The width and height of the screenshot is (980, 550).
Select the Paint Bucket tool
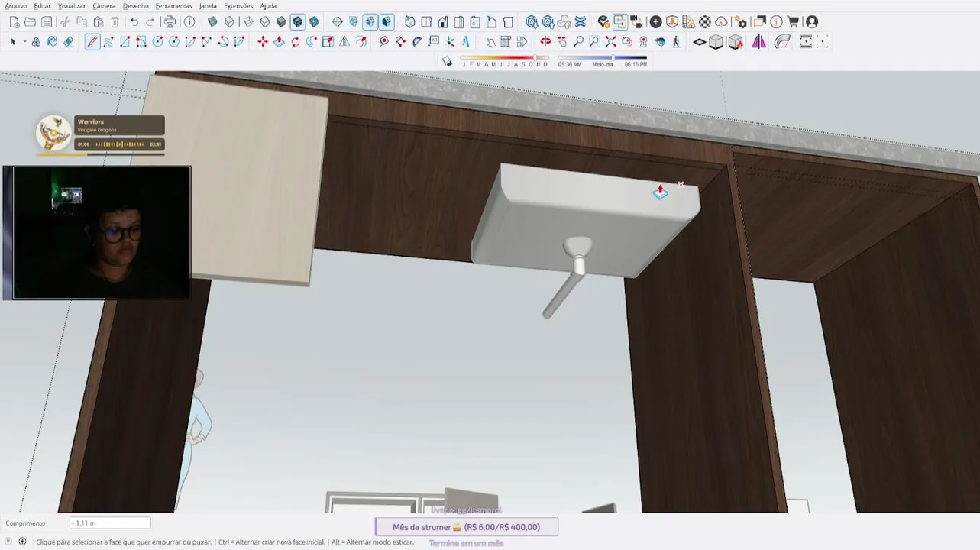(52, 42)
